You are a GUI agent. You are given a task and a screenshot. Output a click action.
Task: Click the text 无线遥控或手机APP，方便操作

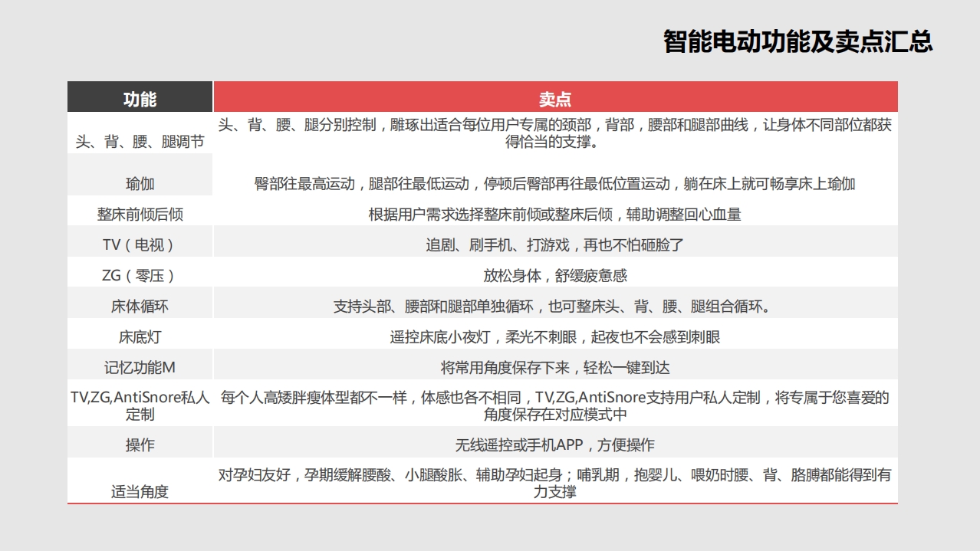555,445
